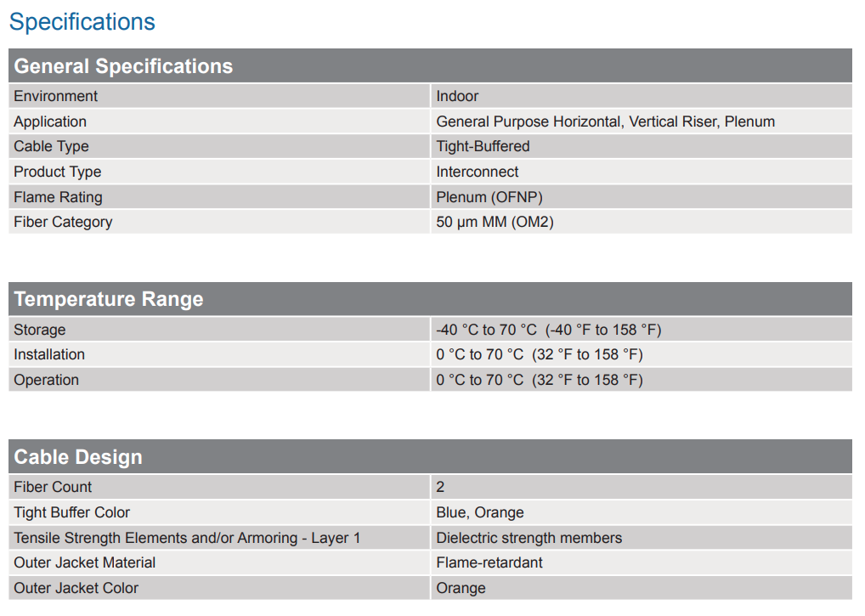Select the Installation row label
This screenshot has width=865, height=616.
click(49, 354)
